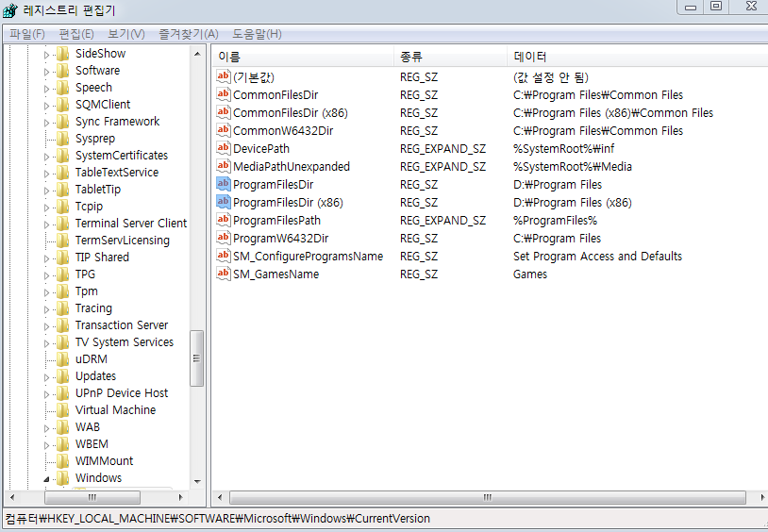768x532 pixels.
Task: Click the Windows folder icon in tree
Action: (62, 478)
